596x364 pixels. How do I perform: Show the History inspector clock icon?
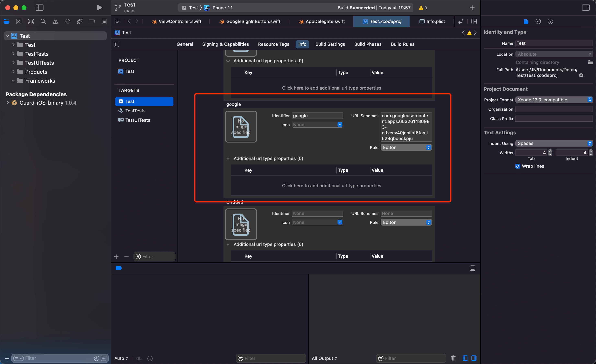pyautogui.click(x=538, y=21)
